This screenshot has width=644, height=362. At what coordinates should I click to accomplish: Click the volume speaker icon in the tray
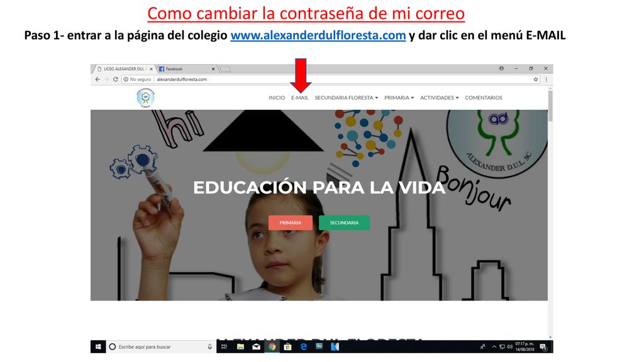pos(509,347)
